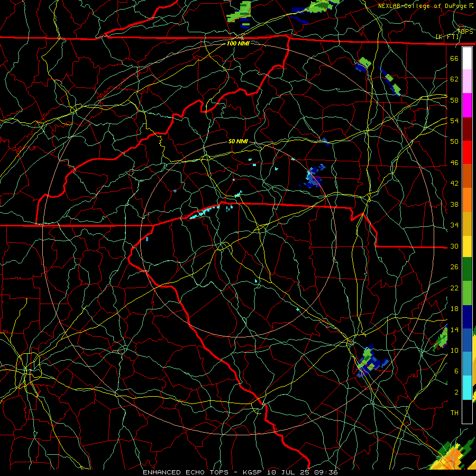Click the '10' scale label
476x476 pixels.
coord(454,351)
